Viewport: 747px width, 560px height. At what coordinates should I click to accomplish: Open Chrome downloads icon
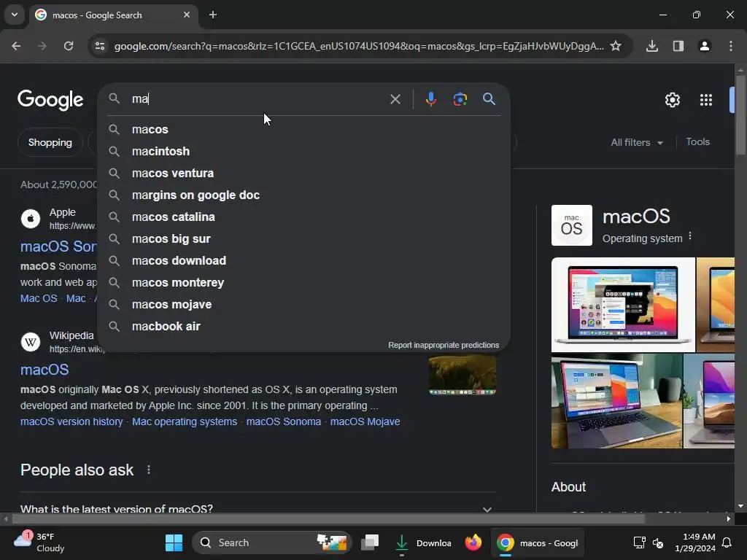point(651,46)
